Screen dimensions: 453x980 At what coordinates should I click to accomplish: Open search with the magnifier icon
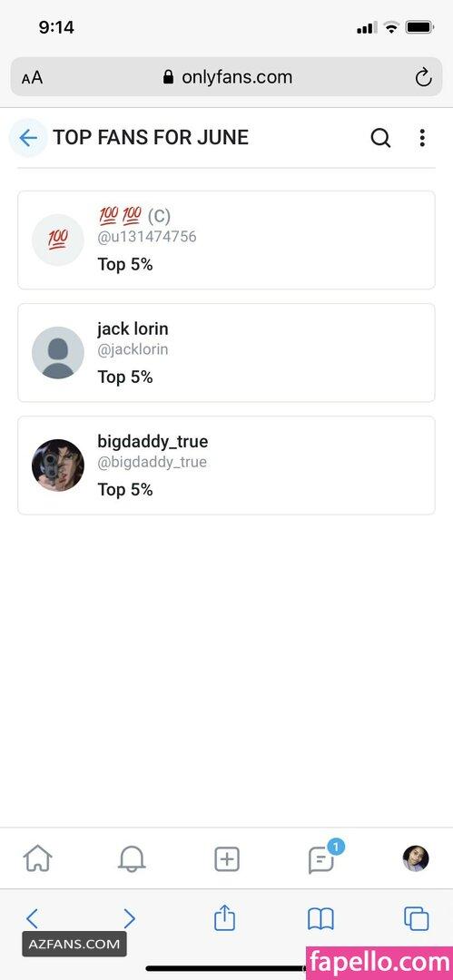click(380, 138)
